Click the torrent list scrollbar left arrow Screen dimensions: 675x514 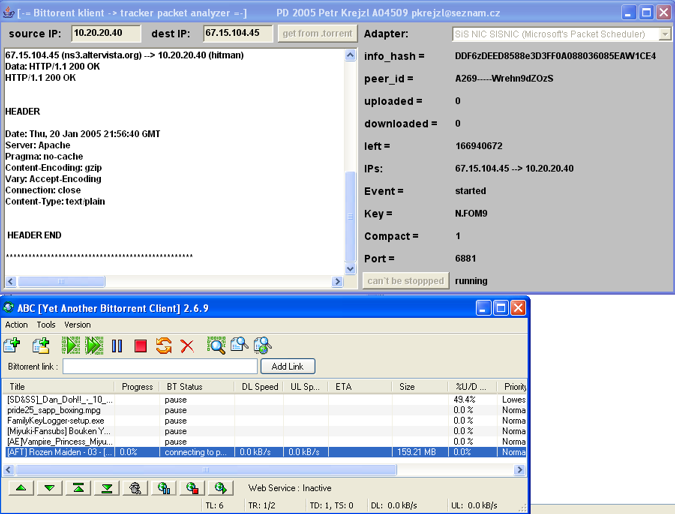point(9,470)
